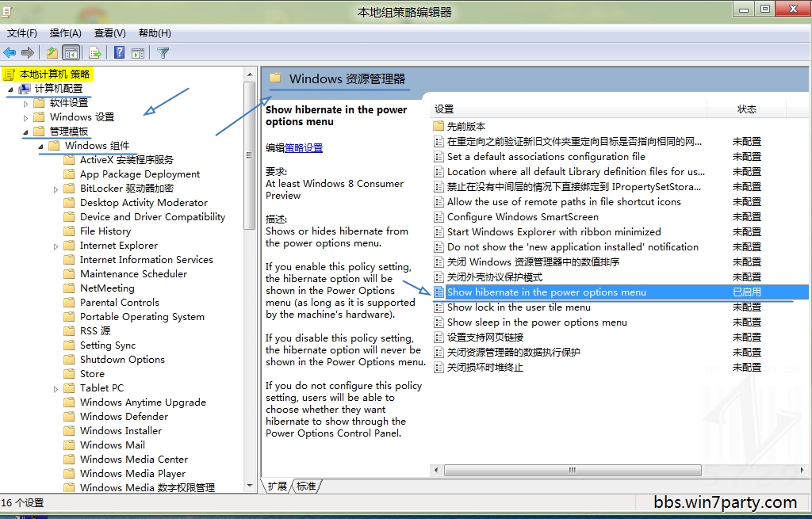Image resolution: width=812 pixels, height=519 pixels.
Task: Expand the Windows 设置 tree node
Action: (25, 117)
